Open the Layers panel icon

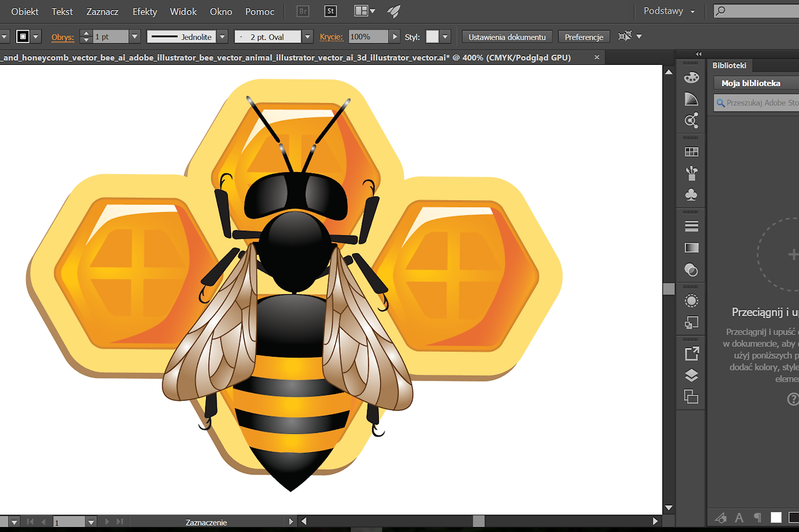[x=691, y=375]
